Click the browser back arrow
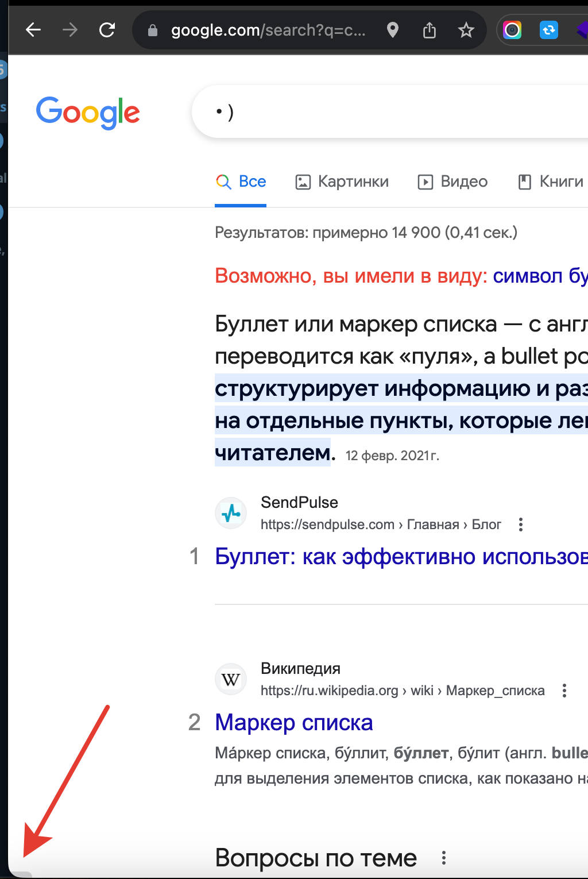 coord(33,30)
